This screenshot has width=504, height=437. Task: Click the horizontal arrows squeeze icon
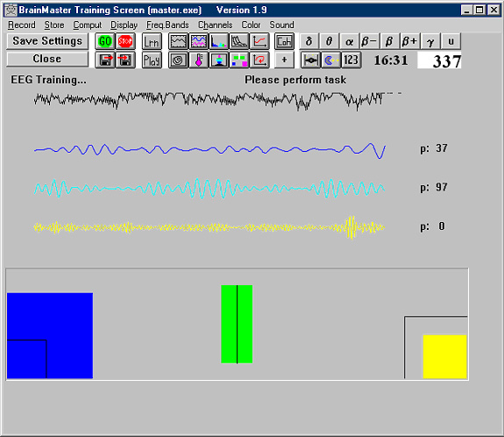pyautogui.click(x=310, y=60)
